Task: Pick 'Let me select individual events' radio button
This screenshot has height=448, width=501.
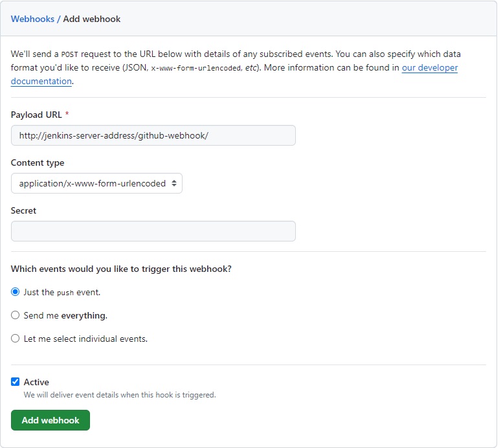Action: point(16,338)
